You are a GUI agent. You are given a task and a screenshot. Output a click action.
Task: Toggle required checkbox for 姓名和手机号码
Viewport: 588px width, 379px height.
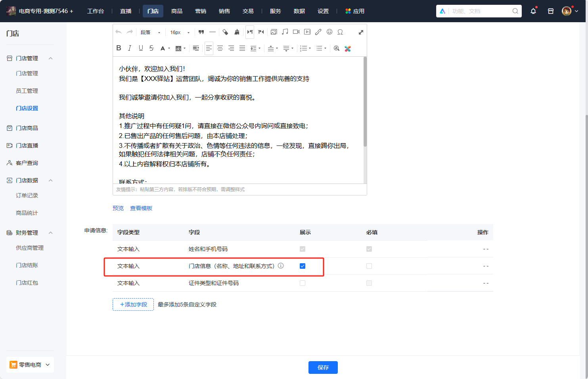pyautogui.click(x=369, y=249)
